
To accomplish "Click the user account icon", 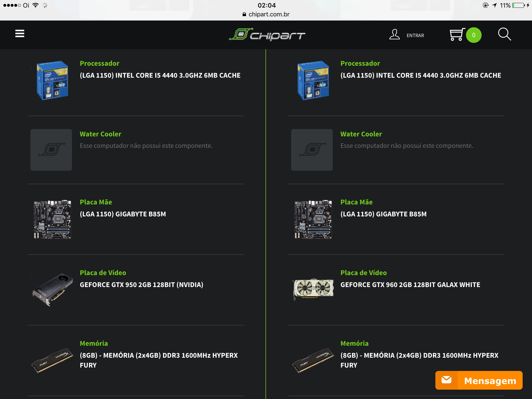I will pyautogui.click(x=394, y=35).
